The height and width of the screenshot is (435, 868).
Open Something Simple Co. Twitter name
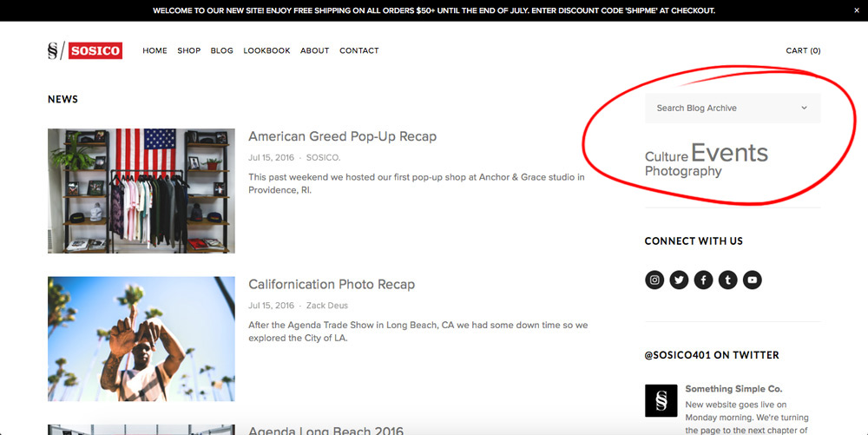coord(733,388)
